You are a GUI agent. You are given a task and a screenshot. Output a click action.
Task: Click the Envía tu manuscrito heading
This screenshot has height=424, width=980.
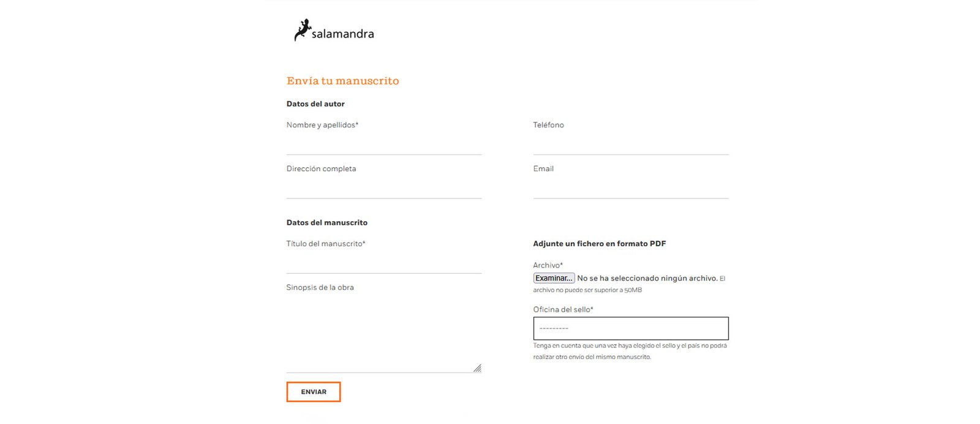pyautogui.click(x=342, y=80)
